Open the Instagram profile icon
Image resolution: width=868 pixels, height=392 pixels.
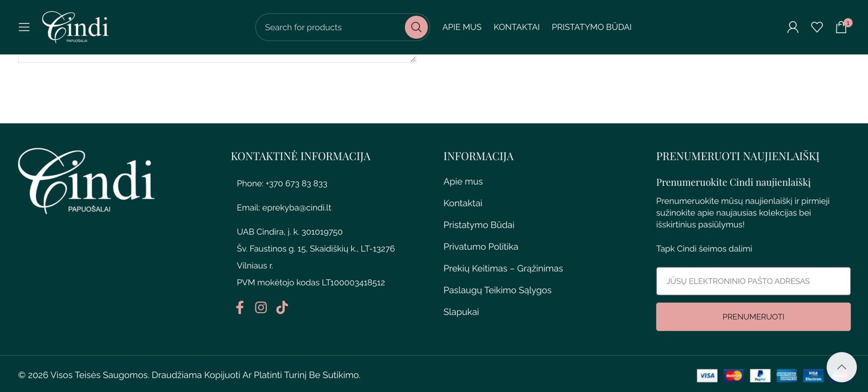coord(261,308)
